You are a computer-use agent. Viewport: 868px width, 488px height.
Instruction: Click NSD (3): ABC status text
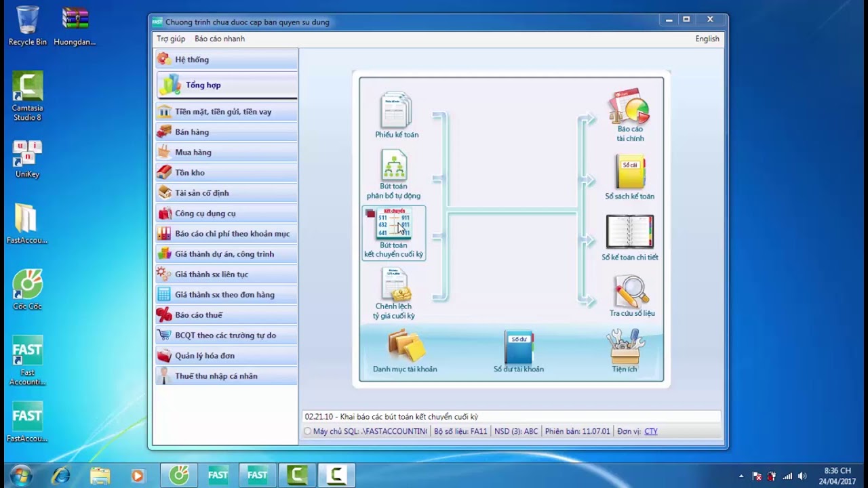point(516,431)
